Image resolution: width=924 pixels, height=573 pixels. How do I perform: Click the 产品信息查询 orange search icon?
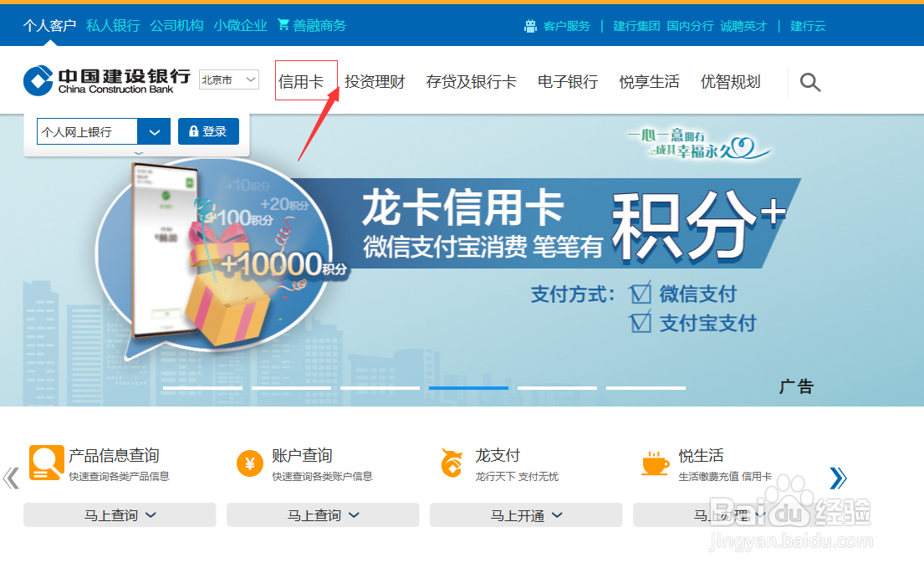[46, 463]
